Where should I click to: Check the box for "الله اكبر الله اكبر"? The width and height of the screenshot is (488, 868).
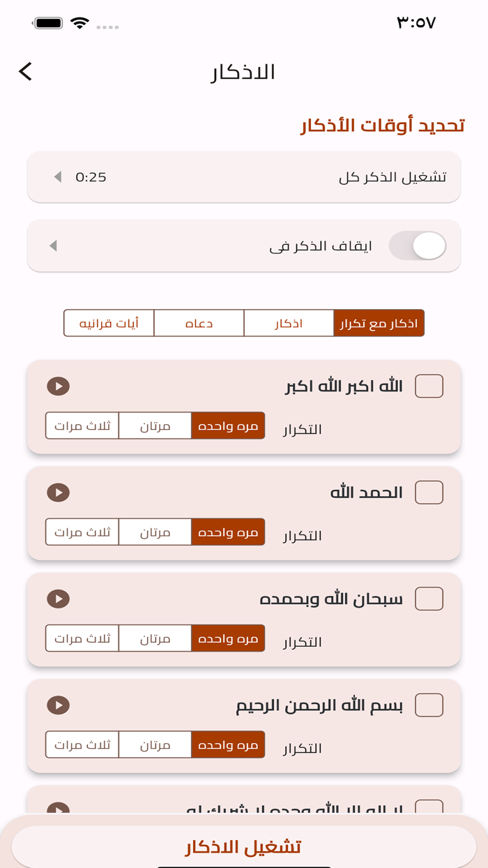(x=430, y=385)
